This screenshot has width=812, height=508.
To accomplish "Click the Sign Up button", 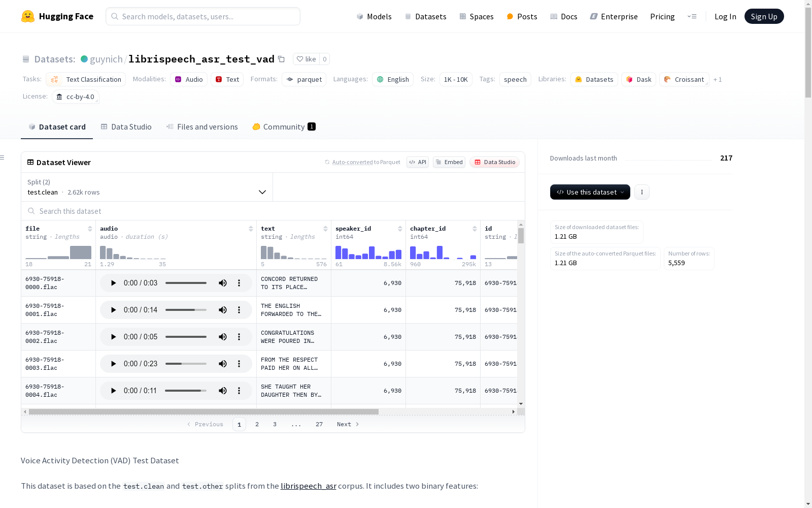I will [764, 16].
